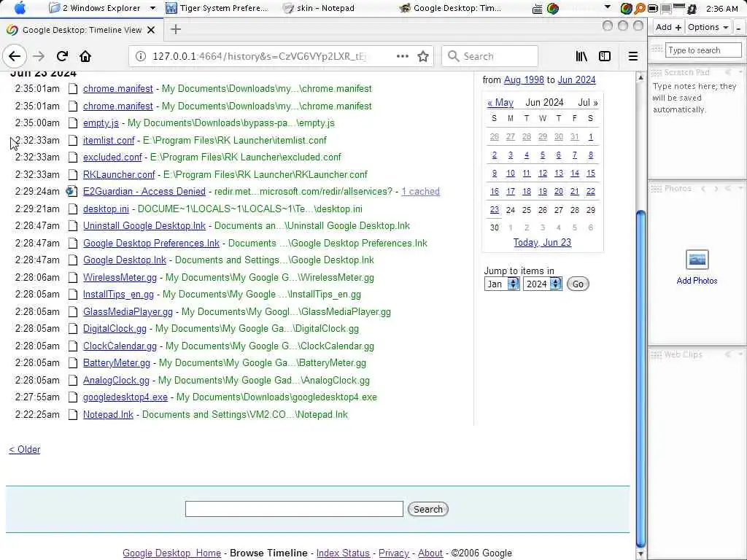Click the Add + button in the sidebar

pyautogui.click(x=668, y=27)
